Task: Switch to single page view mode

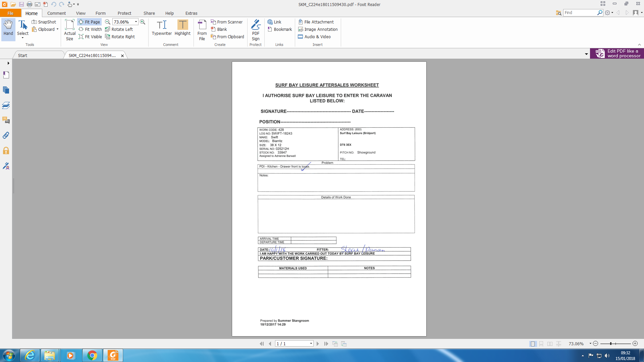Action: click(x=533, y=344)
